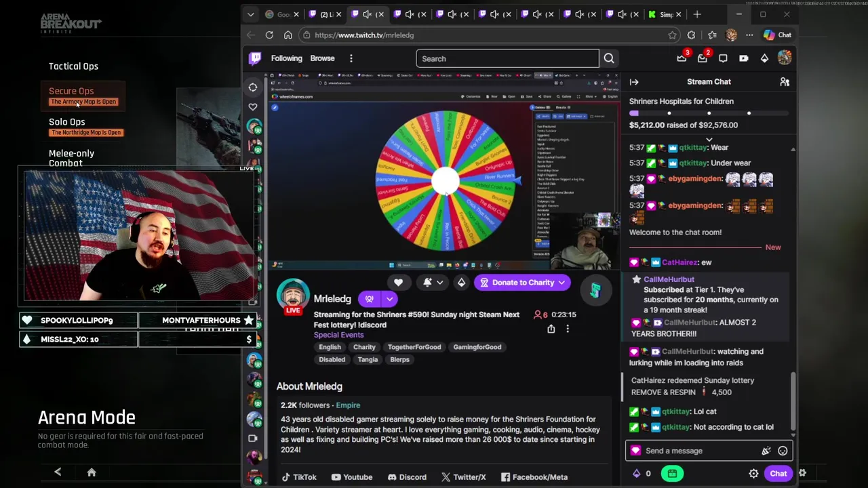The height and width of the screenshot is (488, 868).
Task: Open the browser favorites list icon
Action: [712, 35]
